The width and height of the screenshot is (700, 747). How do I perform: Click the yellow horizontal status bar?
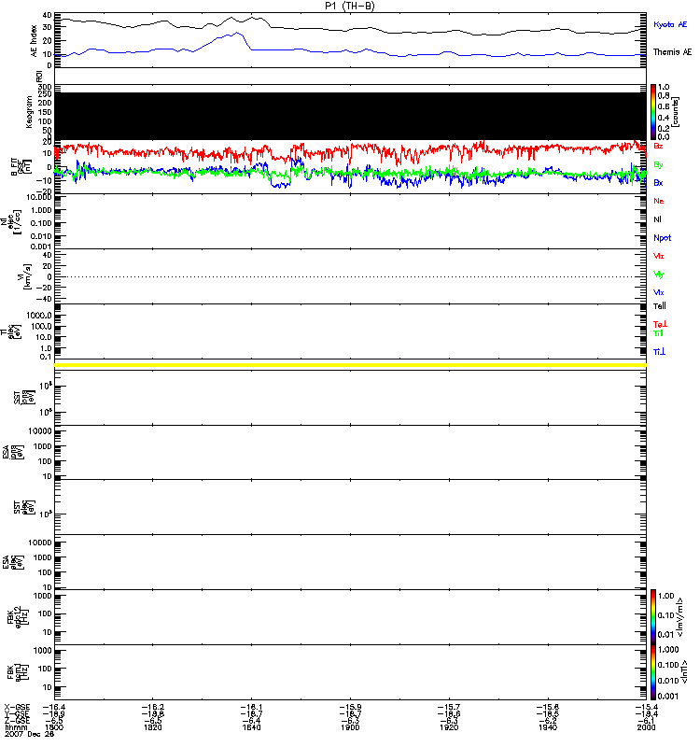coord(350,365)
